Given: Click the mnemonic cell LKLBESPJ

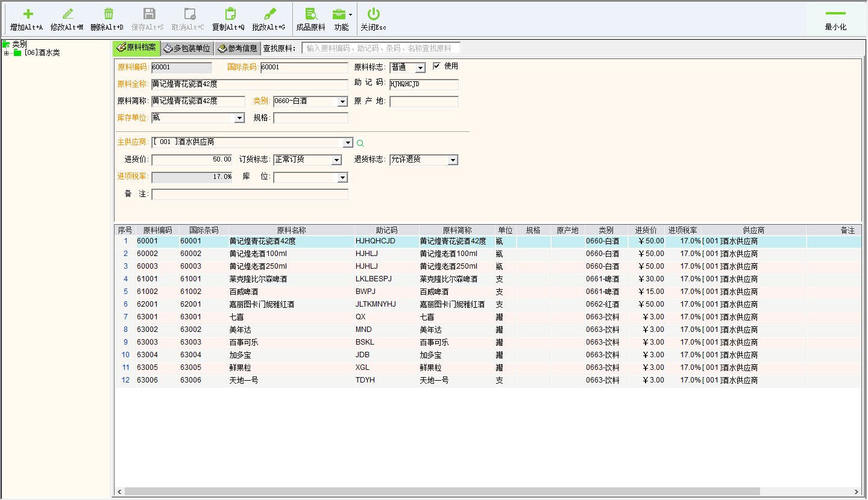Looking at the screenshot, I should [x=386, y=279].
